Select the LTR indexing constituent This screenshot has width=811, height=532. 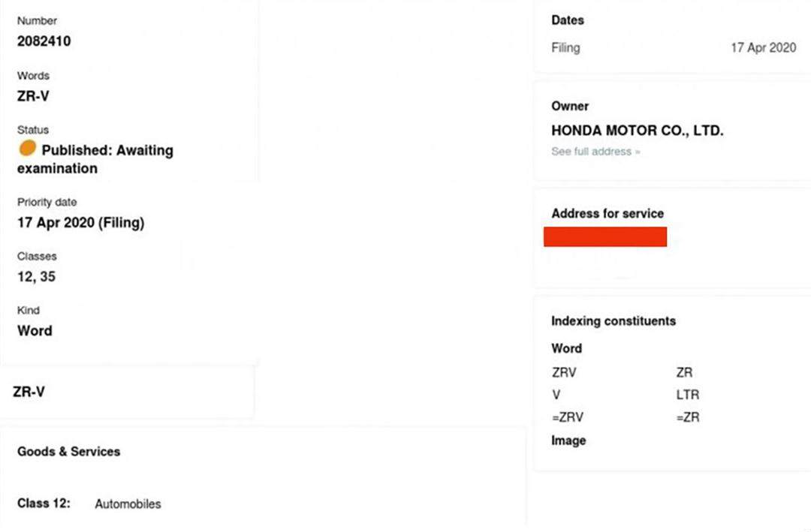click(x=688, y=395)
